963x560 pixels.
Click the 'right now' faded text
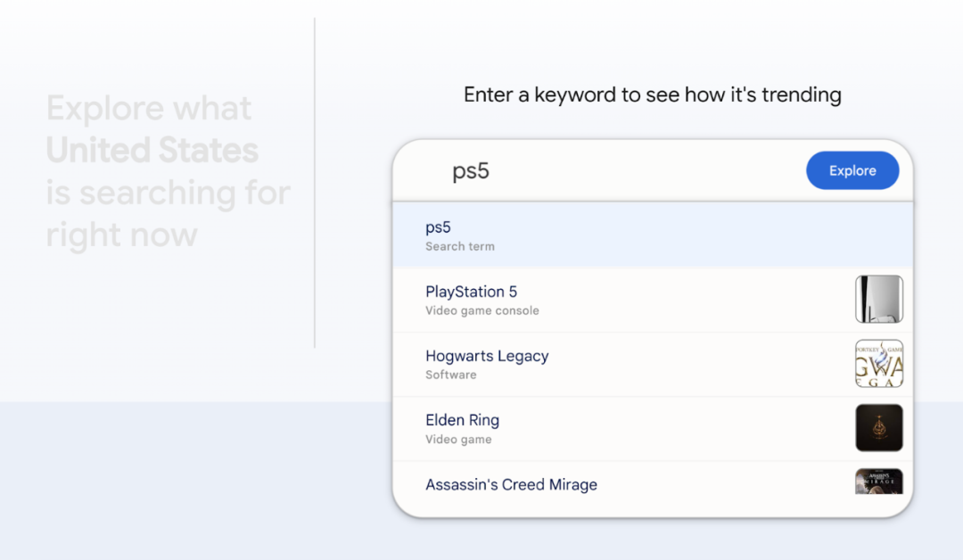121,235
